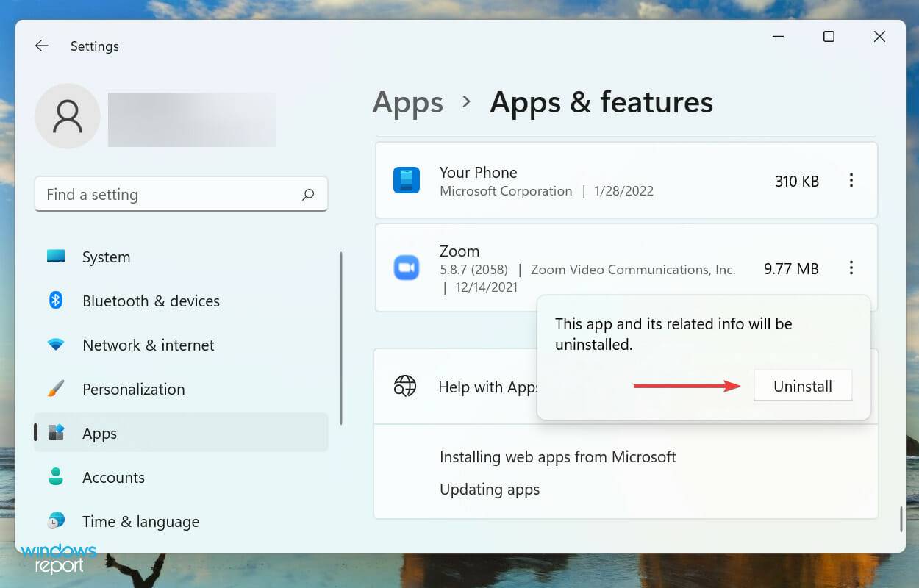Image resolution: width=919 pixels, height=588 pixels.
Task: Navigate to Apps breadcrumb item
Action: tap(407, 102)
